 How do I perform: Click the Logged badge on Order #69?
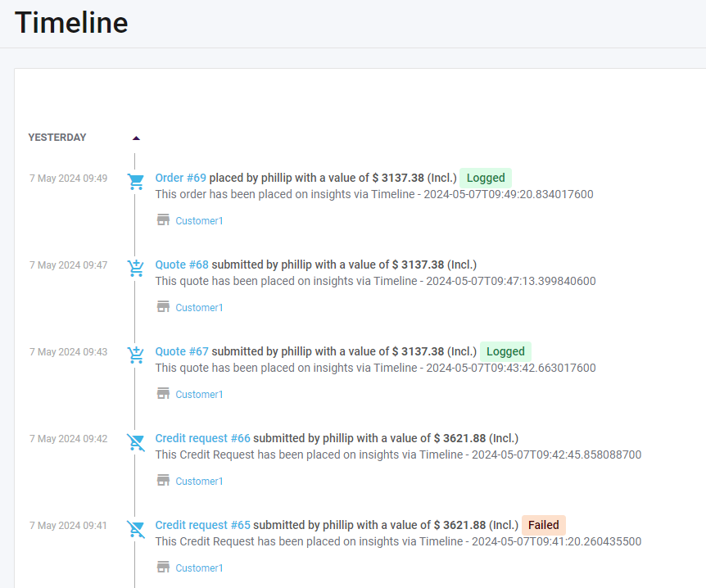coord(486,178)
